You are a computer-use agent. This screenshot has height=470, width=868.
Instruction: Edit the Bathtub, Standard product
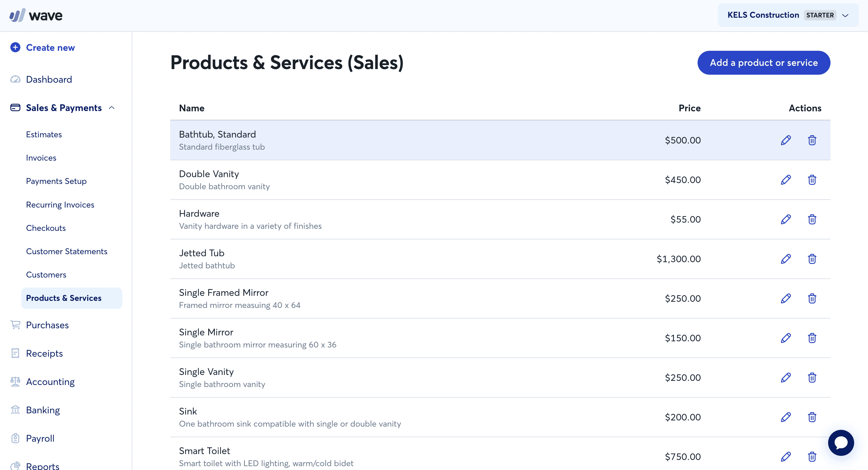[786, 140]
